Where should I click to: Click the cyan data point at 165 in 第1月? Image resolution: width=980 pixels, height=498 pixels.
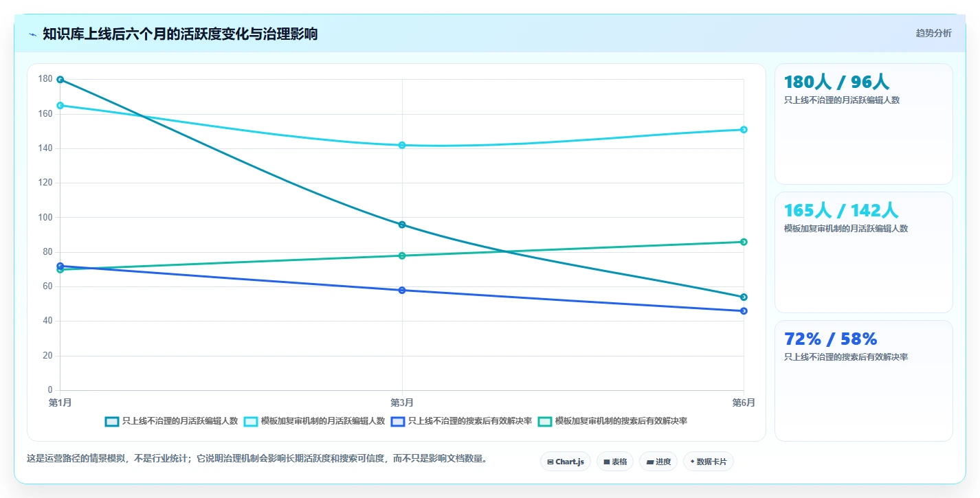[60, 106]
